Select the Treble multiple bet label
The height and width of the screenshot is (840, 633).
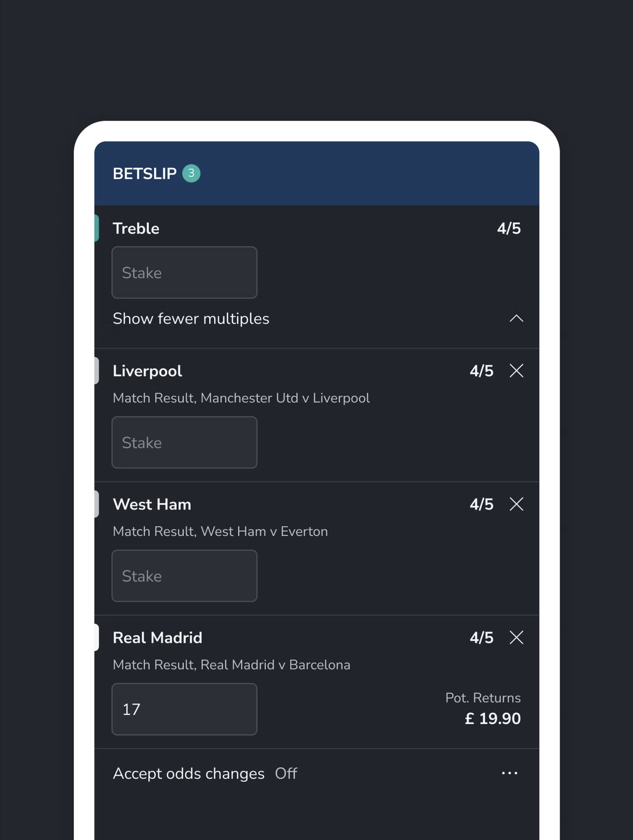coord(136,229)
